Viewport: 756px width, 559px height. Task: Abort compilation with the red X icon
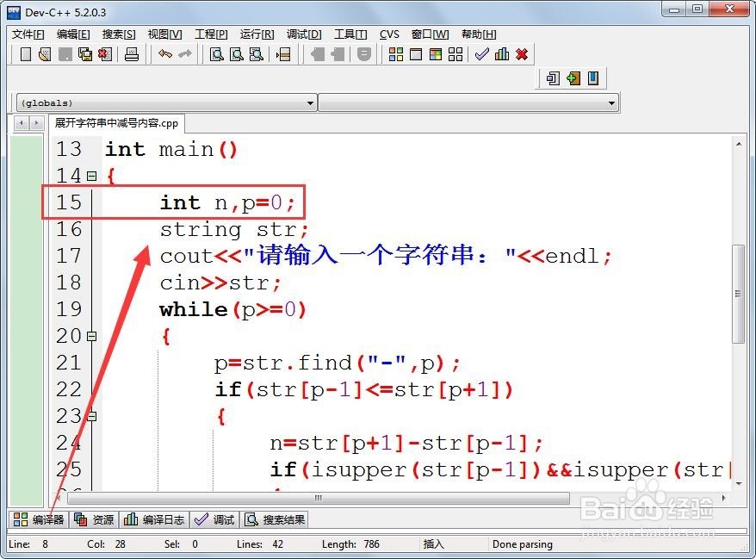[x=521, y=54]
